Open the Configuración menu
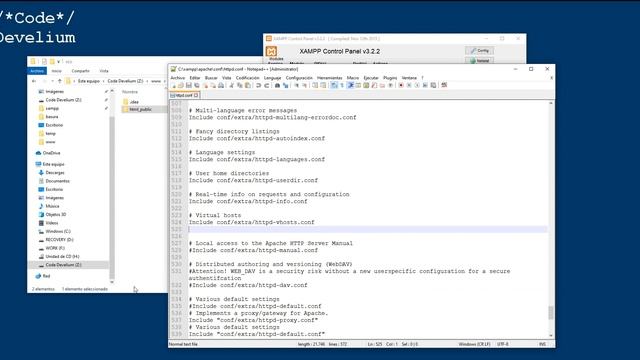 point(299,78)
